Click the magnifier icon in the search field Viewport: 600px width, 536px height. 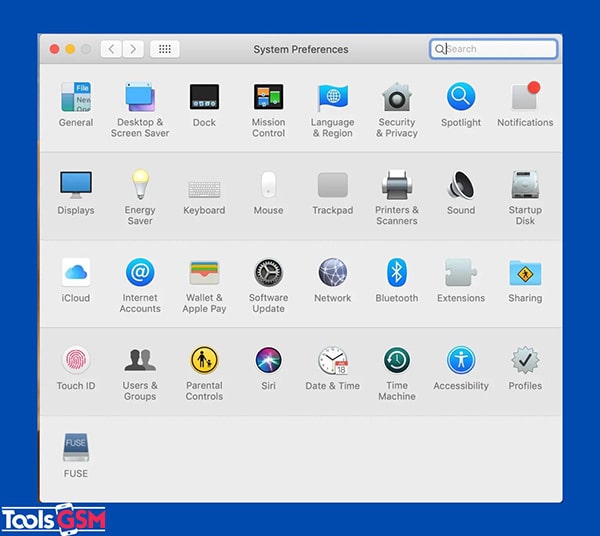click(x=440, y=49)
